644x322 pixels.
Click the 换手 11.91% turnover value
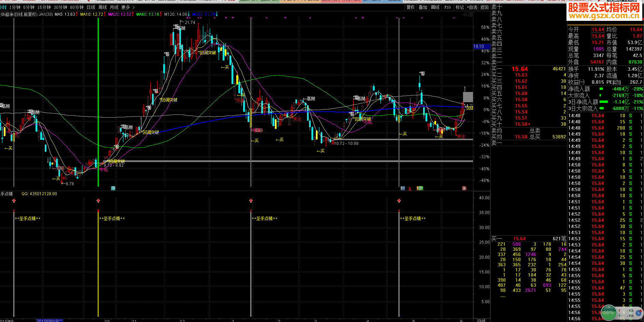pyautogui.click(x=596, y=69)
